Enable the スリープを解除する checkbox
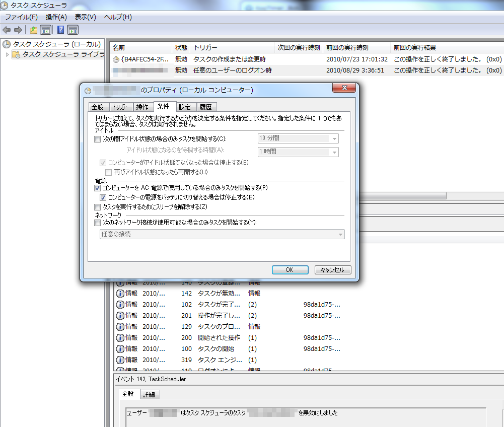The height and width of the screenshot is (427, 504). 98,207
